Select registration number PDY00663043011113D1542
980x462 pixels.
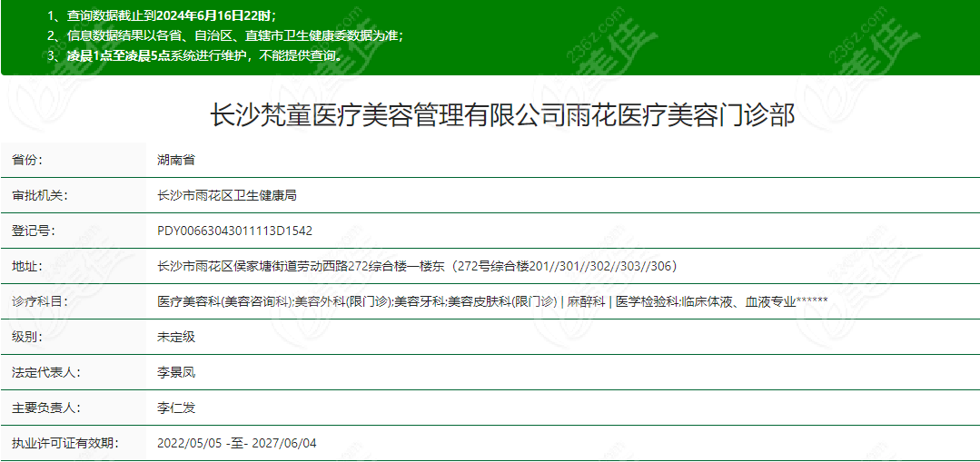(x=234, y=231)
